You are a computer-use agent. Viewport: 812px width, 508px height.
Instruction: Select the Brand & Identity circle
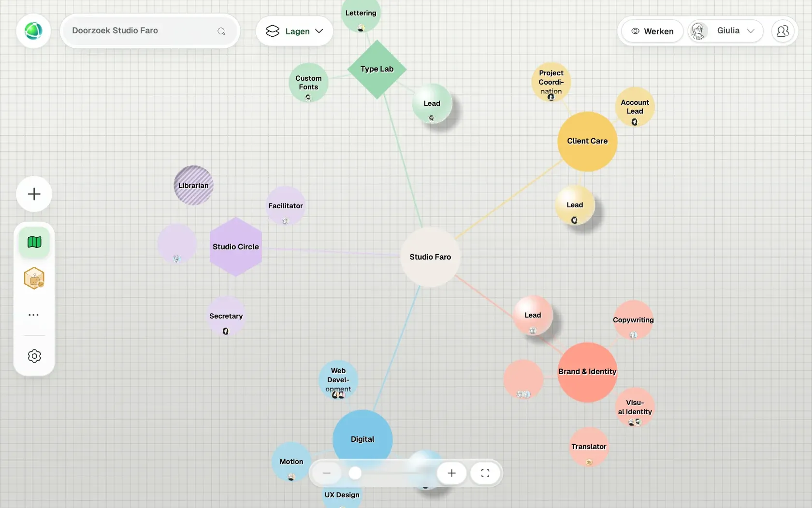[587, 372]
